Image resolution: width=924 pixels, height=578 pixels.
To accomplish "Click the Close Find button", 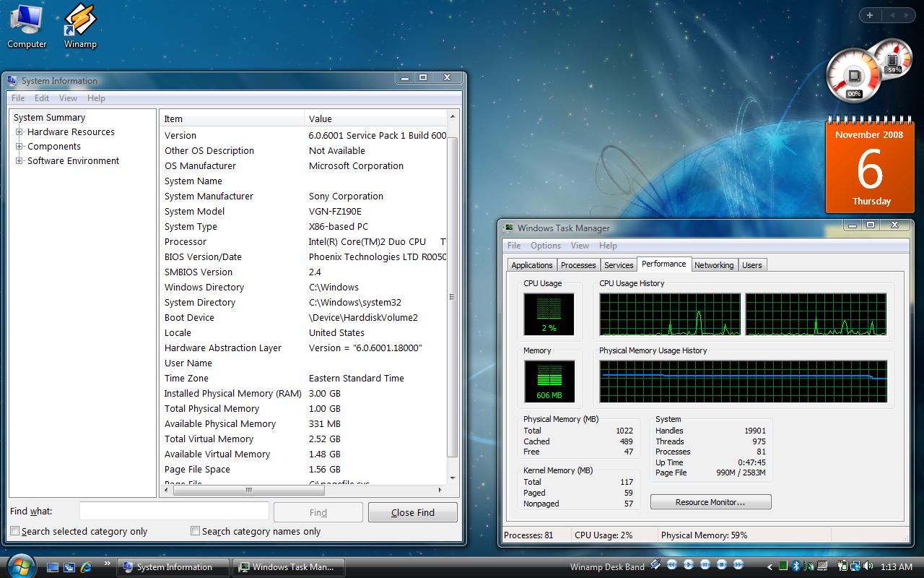I will point(413,512).
